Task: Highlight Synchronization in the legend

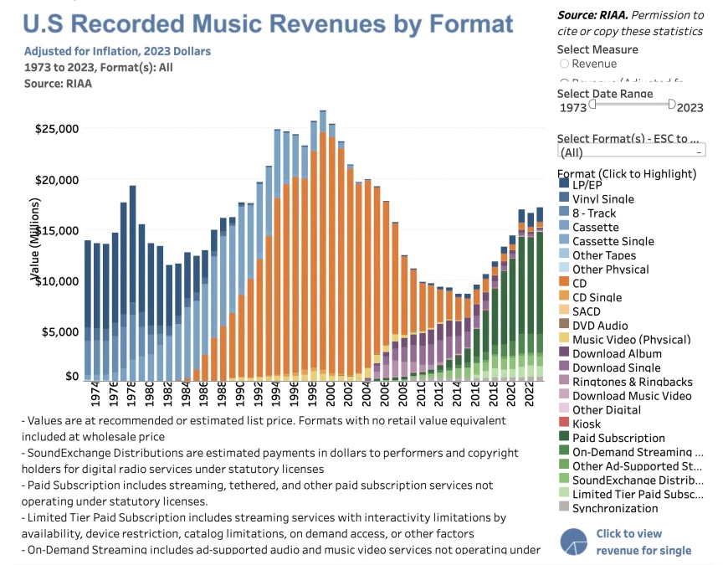Action: [615, 508]
